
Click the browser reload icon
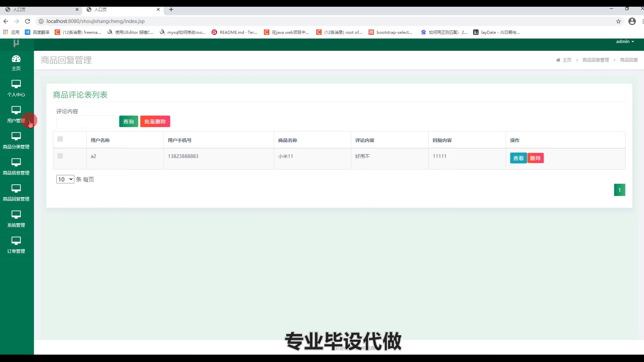pos(28,21)
